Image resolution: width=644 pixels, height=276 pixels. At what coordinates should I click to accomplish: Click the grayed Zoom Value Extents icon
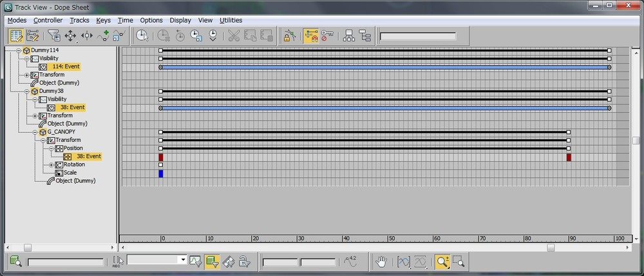click(x=421, y=262)
